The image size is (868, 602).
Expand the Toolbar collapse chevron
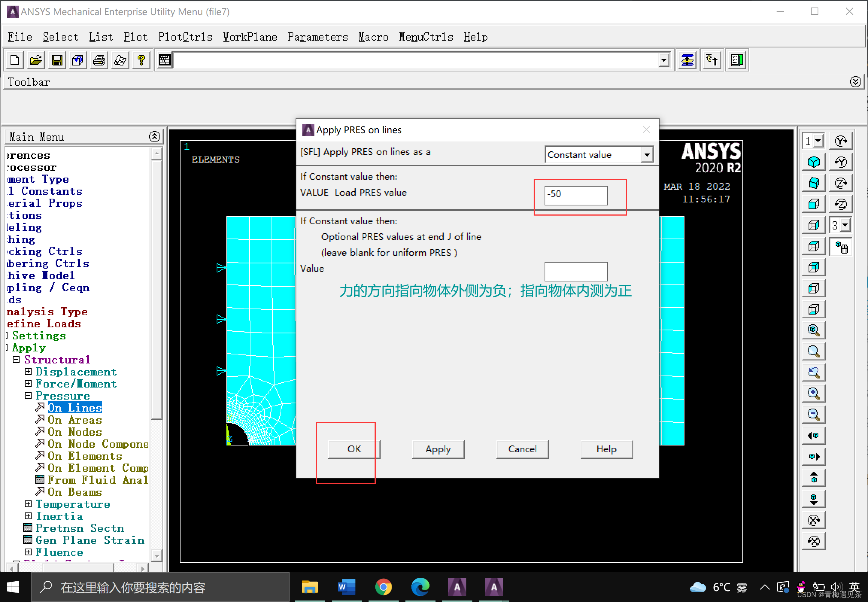point(855,82)
